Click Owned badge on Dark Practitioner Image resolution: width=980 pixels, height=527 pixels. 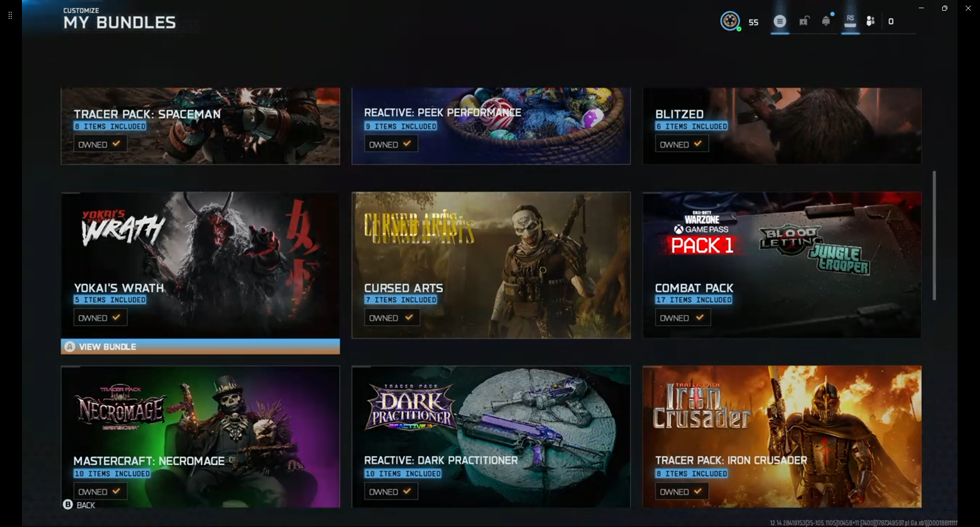tap(391, 492)
